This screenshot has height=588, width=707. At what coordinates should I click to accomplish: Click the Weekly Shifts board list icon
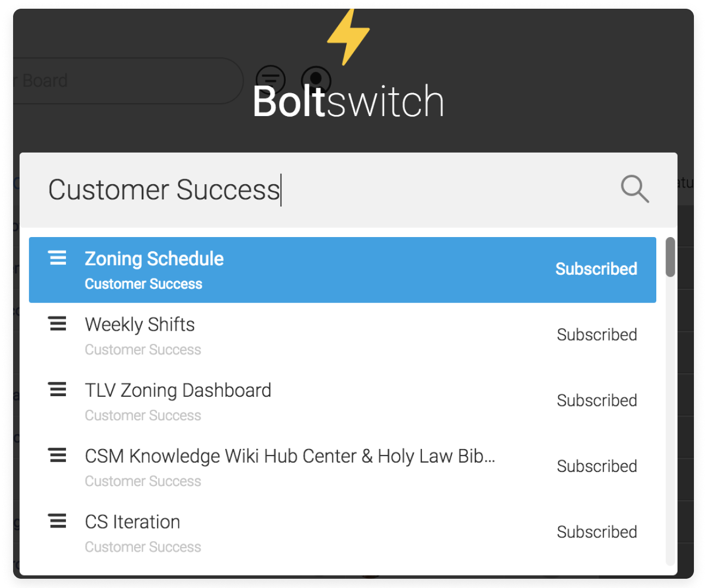(x=58, y=324)
